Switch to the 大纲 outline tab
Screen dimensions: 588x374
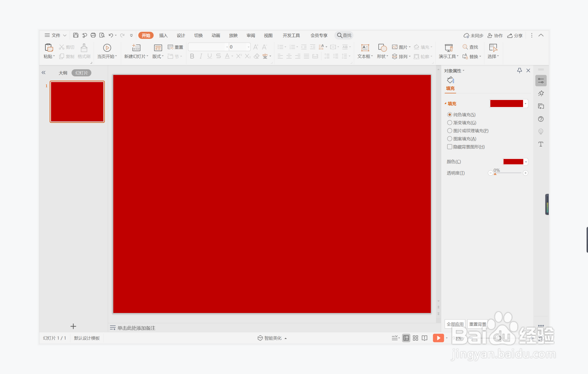point(63,73)
